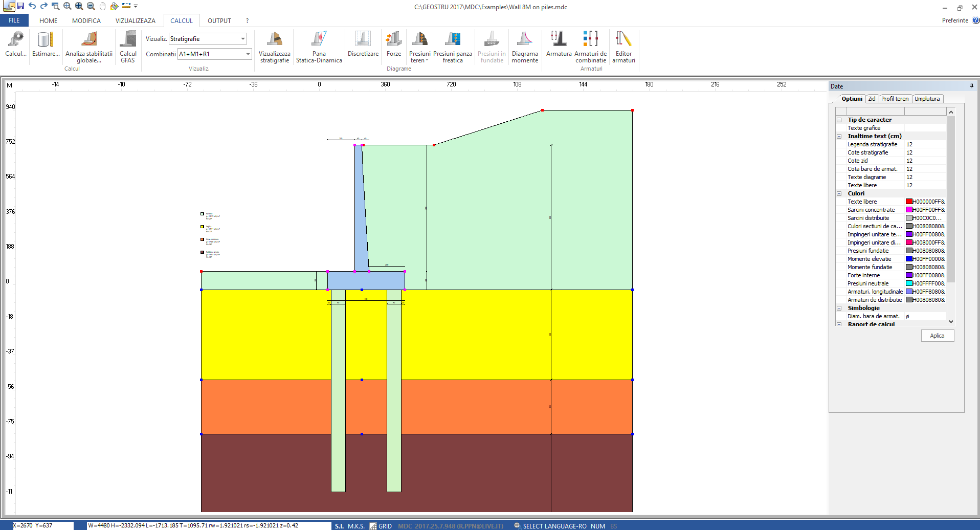This screenshot has height=530, width=980.
Task: Pick the Texte libere red color swatch
Action: pos(909,202)
